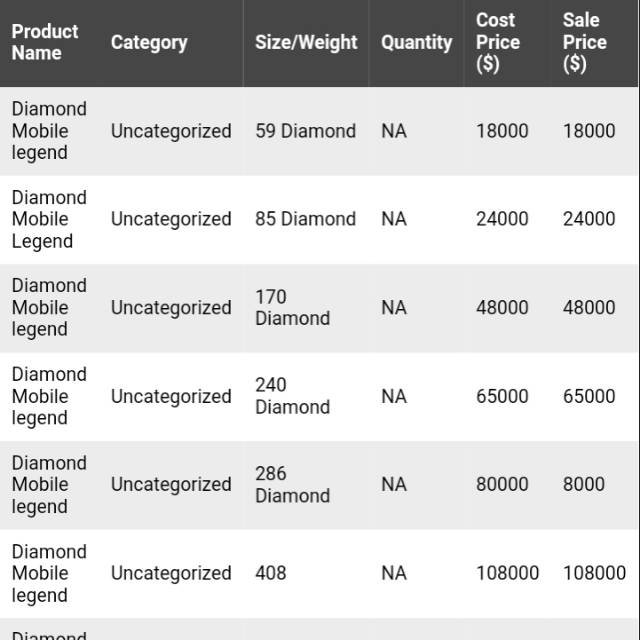Click the 240 Diamond size cell

[x=292, y=396]
